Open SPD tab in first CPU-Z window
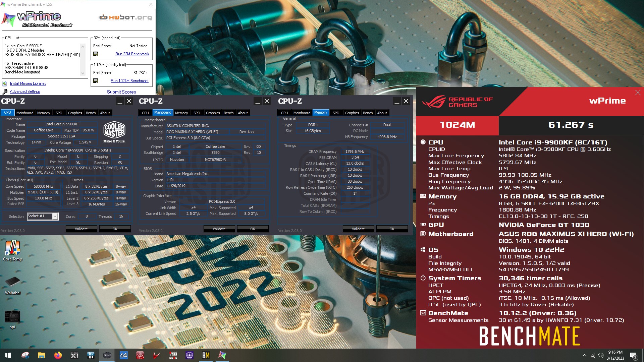The image size is (644, 362). click(59, 113)
